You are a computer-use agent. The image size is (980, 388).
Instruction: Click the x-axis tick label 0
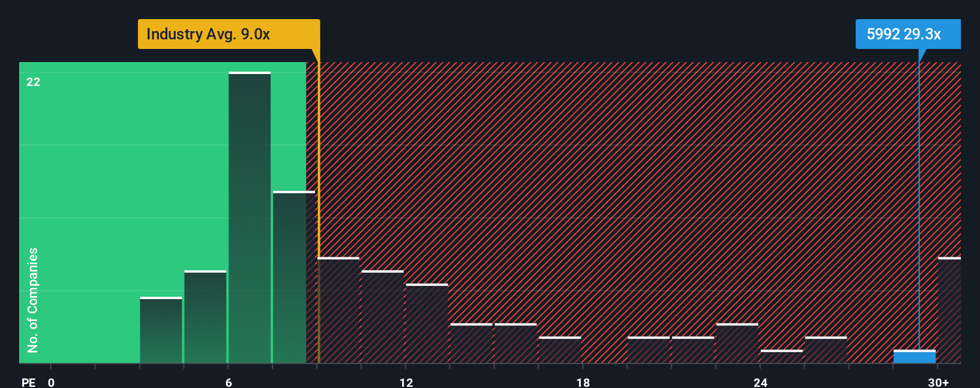pos(51,382)
